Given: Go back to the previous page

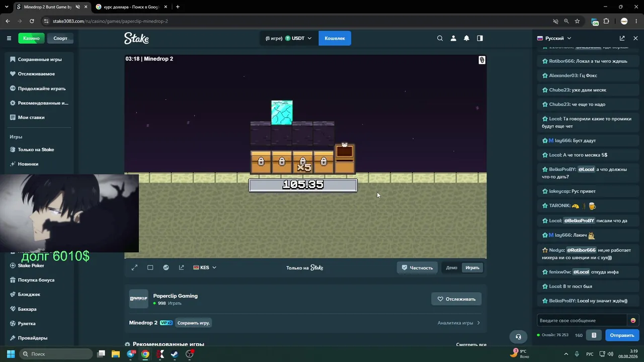Looking at the screenshot, I should point(8,21).
